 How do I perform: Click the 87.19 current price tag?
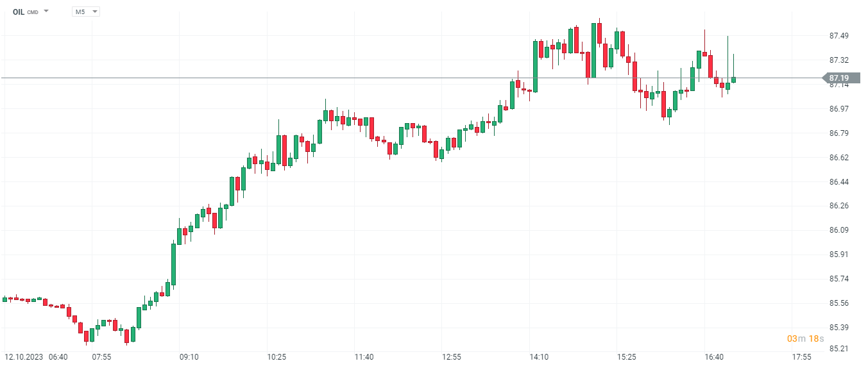(840, 78)
